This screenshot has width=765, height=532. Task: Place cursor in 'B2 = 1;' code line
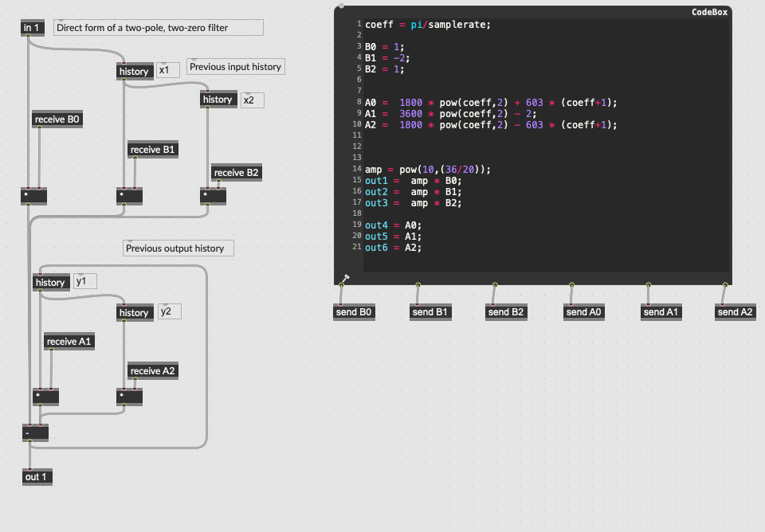pyautogui.click(x=384, y=69)
